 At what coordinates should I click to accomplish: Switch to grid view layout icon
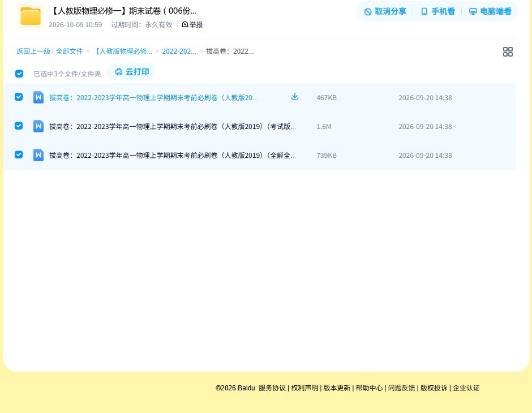point(508,52)
